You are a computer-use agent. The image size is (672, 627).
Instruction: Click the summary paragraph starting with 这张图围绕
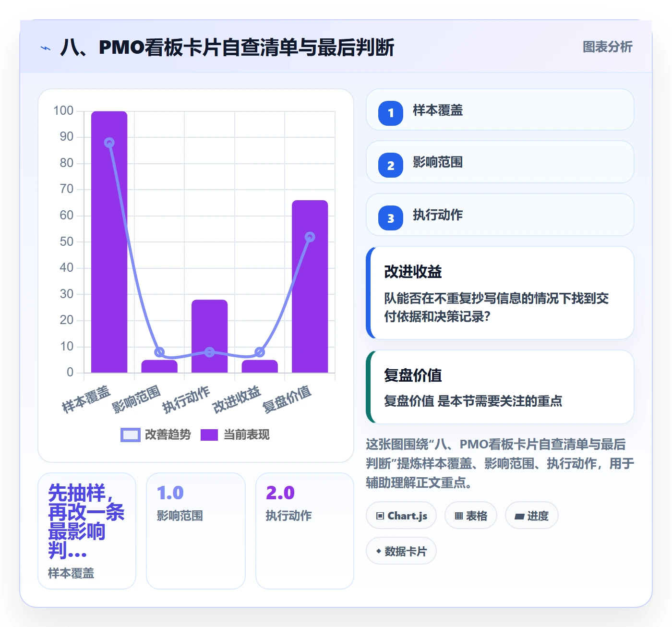coord(500,463)
